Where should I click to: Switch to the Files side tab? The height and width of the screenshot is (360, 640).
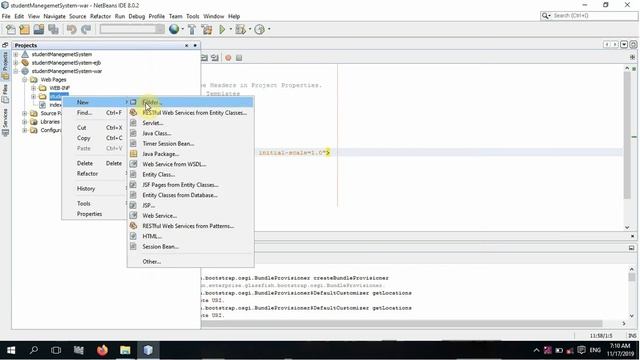coord(5,93)
